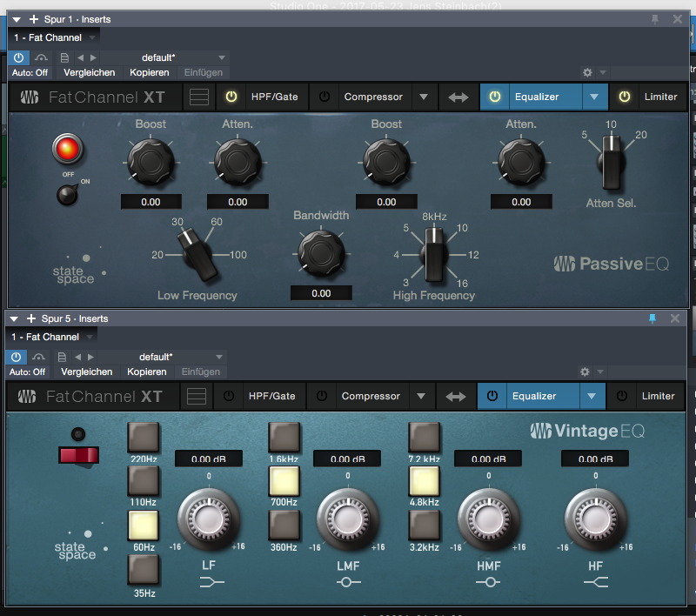Click Auto: Off in Spur 5
Viewport: 696px width, 616px height.
tap(27, 372)
